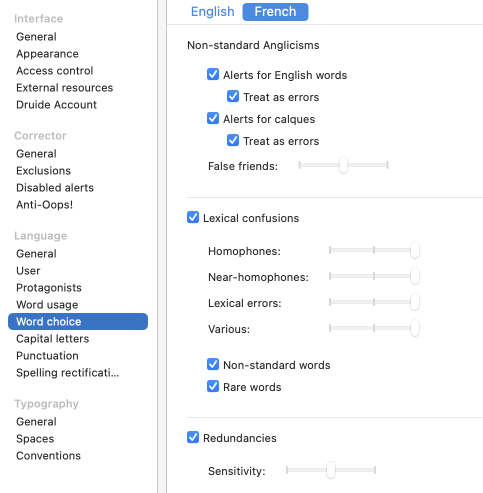The image size is (483, 493).
Task: Toggle Treat as errors under calques
Action: [233, 140]
